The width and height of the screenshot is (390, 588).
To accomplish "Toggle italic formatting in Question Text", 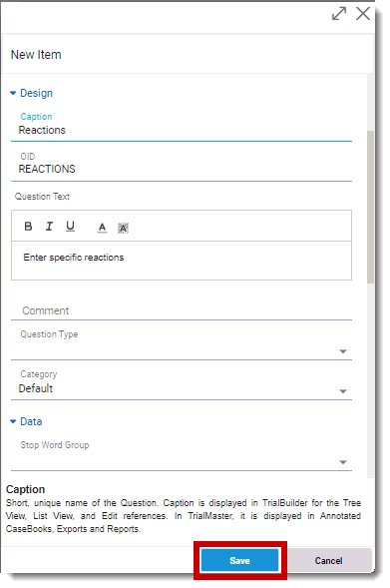I will pyautogui.click(x=49, y=227).
